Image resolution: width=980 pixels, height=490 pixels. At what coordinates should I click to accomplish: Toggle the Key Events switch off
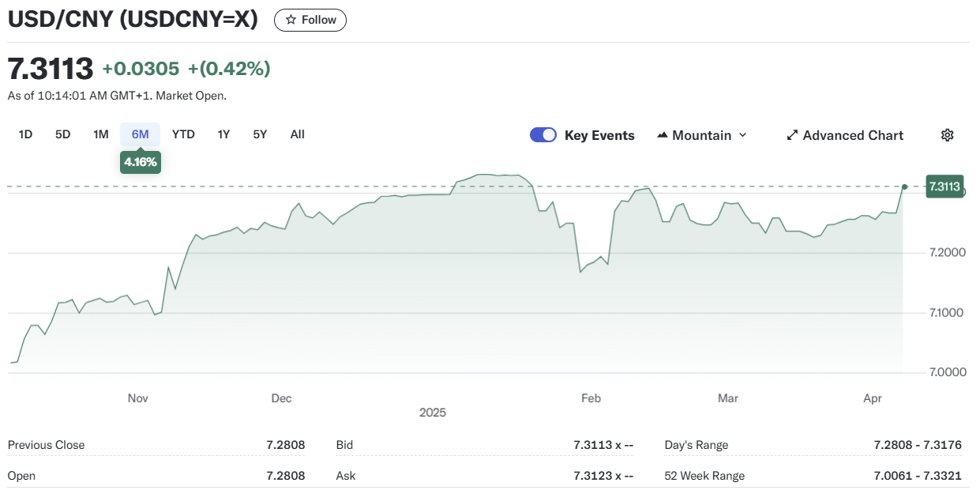coord(543,135)
